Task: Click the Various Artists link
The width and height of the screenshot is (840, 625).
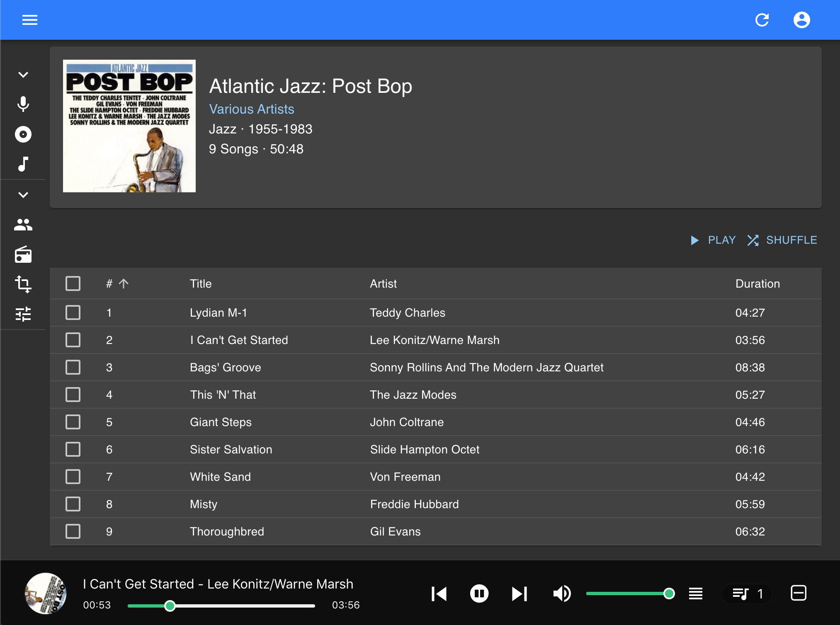Action: 251,109
